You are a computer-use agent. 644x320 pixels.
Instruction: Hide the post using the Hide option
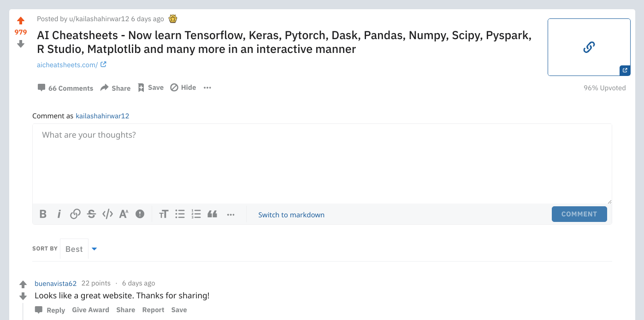183,87
